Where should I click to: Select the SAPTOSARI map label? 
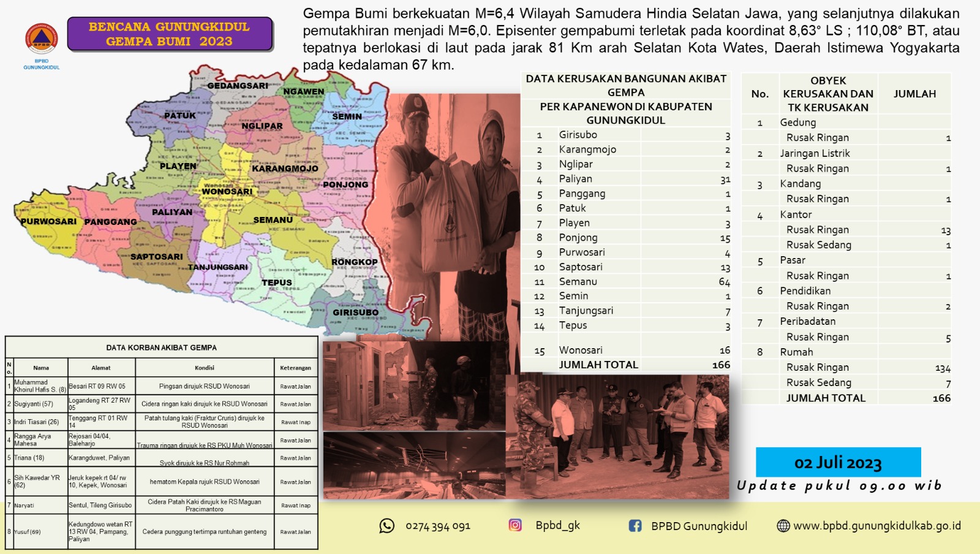(157, 257)
